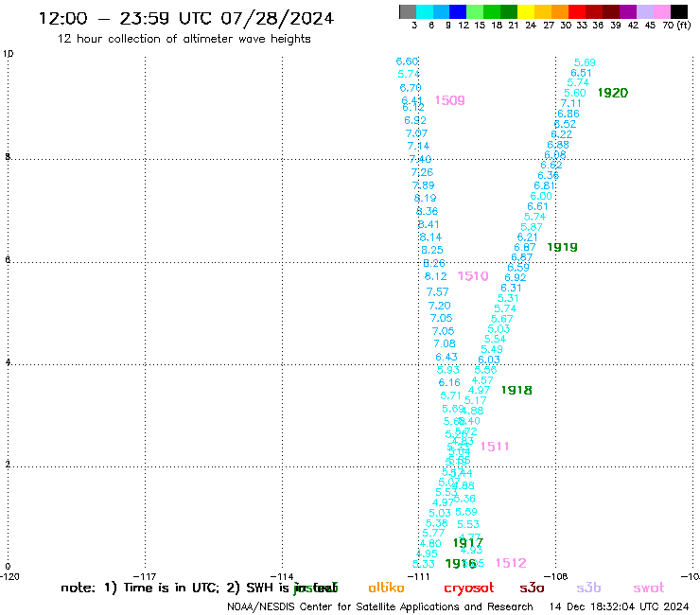Click the green time label 1919
The image size is (700, 615).
[562, 247]
